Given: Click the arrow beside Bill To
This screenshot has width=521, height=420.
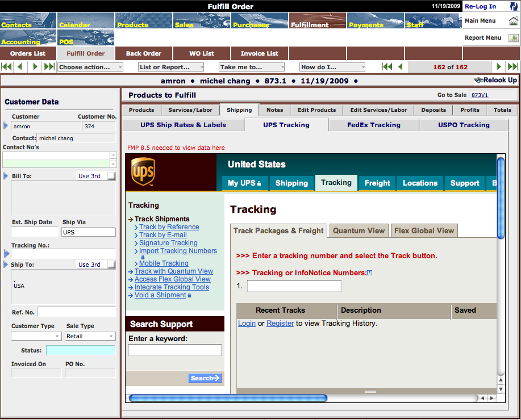Looking at the screenshot, I should click(x=5, y=175).
